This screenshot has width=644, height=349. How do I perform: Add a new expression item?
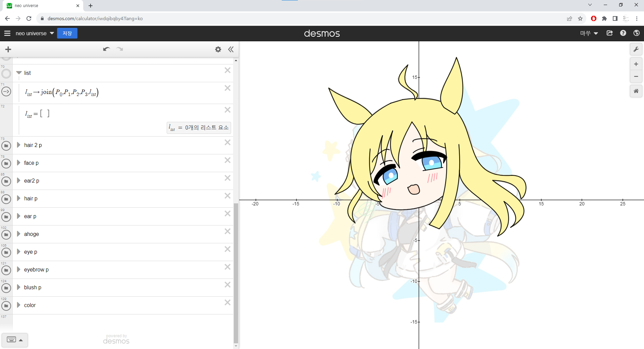[8, 49]
